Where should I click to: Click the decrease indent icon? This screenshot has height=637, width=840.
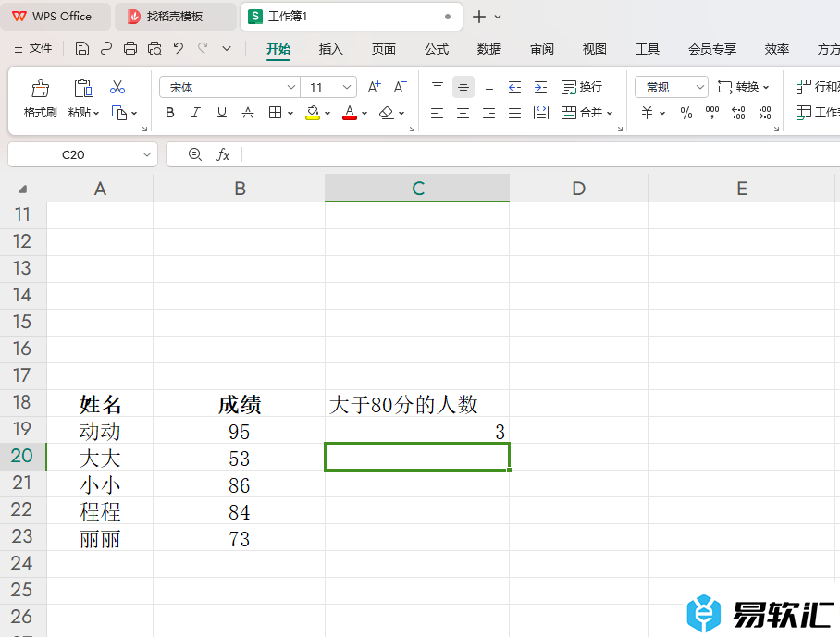514,87
